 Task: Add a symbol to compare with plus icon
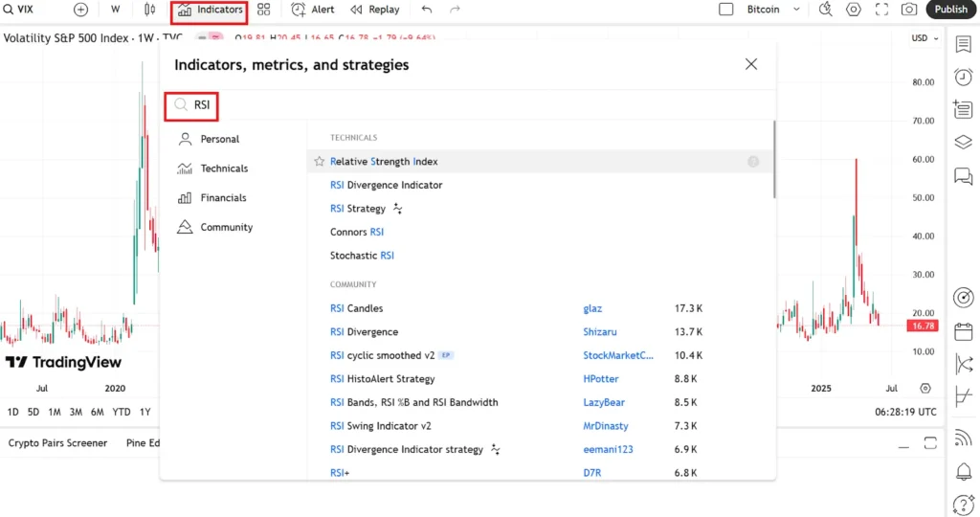click(x=80, y=10)
